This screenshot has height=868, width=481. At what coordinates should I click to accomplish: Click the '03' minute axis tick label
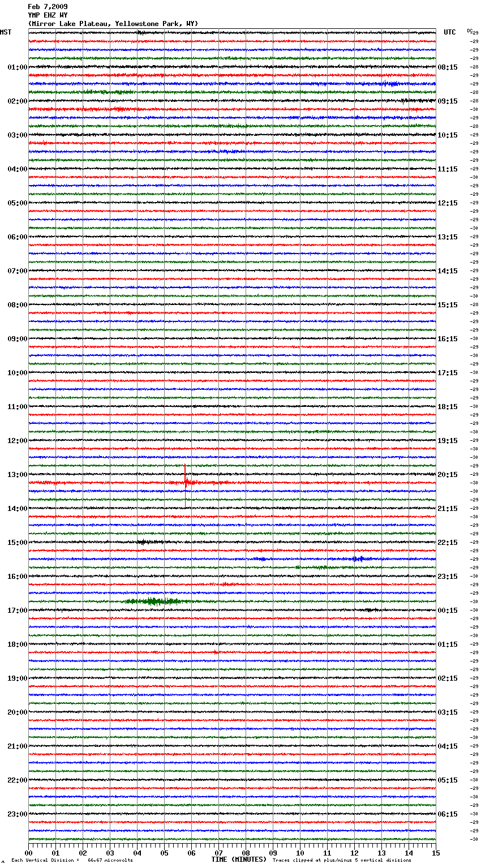coord(110,853)
